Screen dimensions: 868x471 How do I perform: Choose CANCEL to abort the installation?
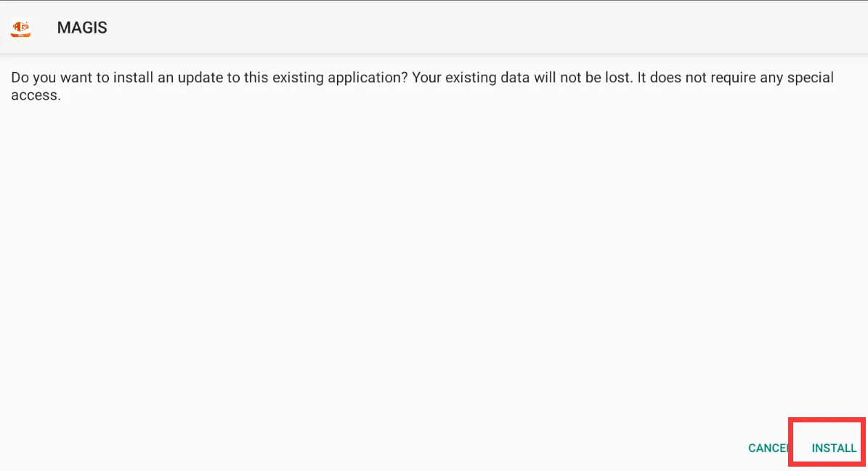point(768,448)
